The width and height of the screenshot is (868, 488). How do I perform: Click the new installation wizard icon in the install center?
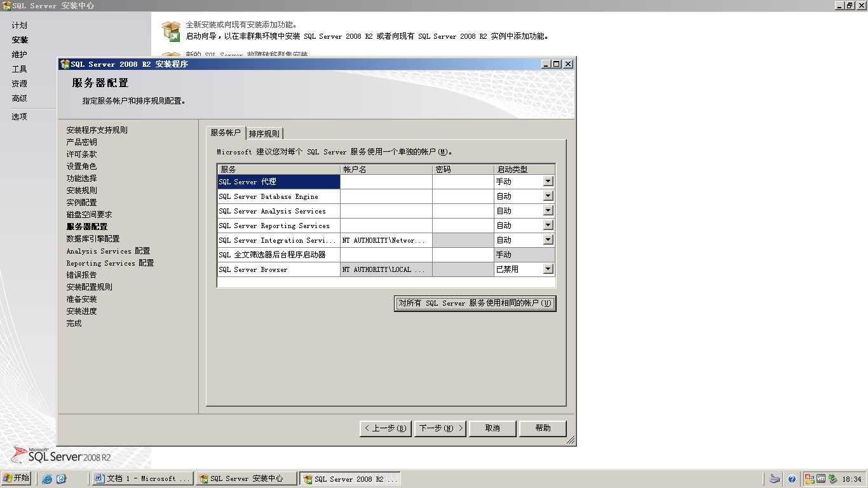point(171,31)
